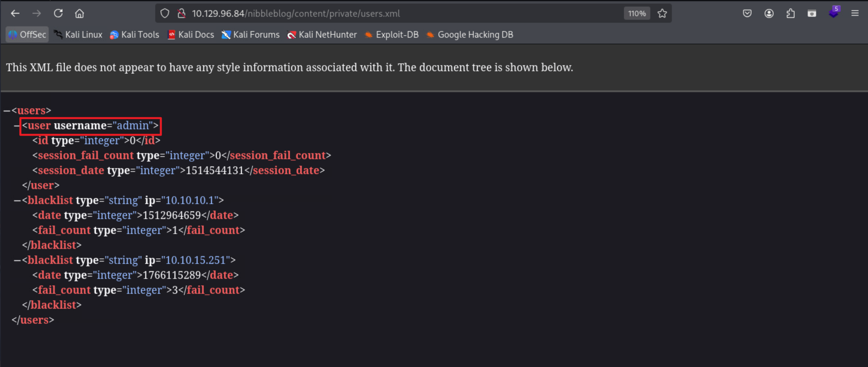Click the URL address bar field
The width and height of the screenshot is (868, 367).
[x=399, y=14]
